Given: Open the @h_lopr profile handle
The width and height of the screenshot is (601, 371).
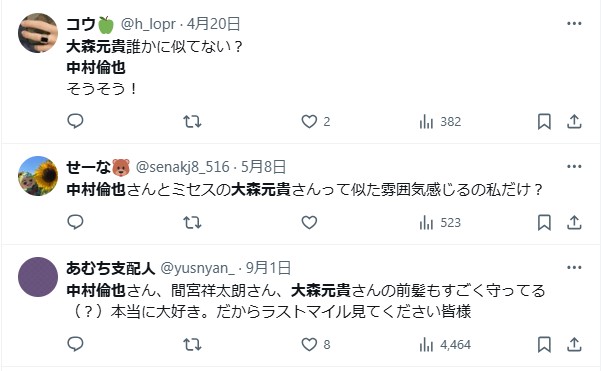Looking at the screenshot, I should tap(148, 24).
